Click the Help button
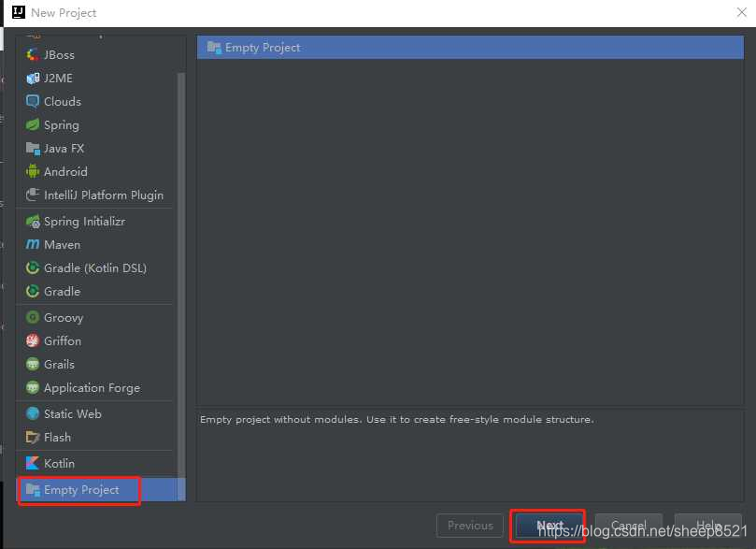This screenshot has width=756, height=549. coord(707,526)
